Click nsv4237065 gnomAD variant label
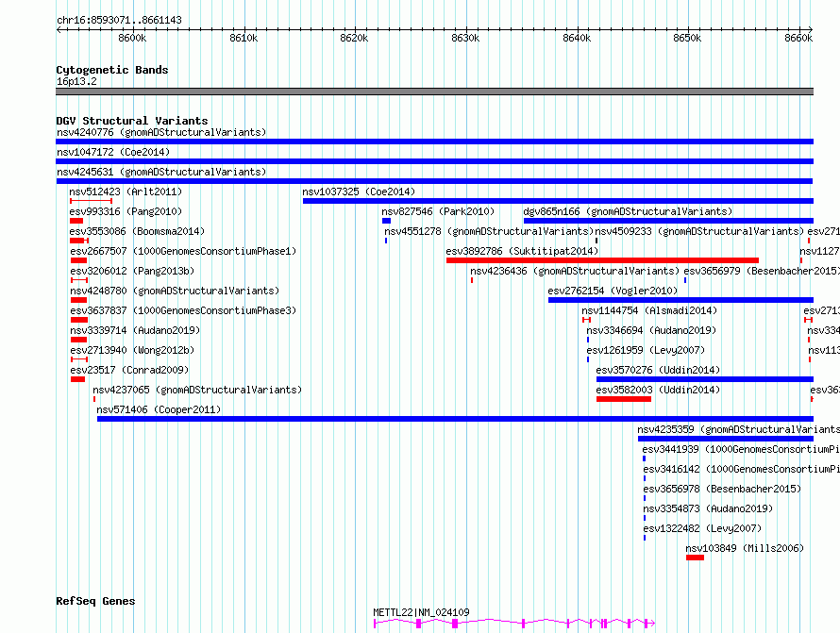This screenshot has width=840, height=633. tap(197, 390)
